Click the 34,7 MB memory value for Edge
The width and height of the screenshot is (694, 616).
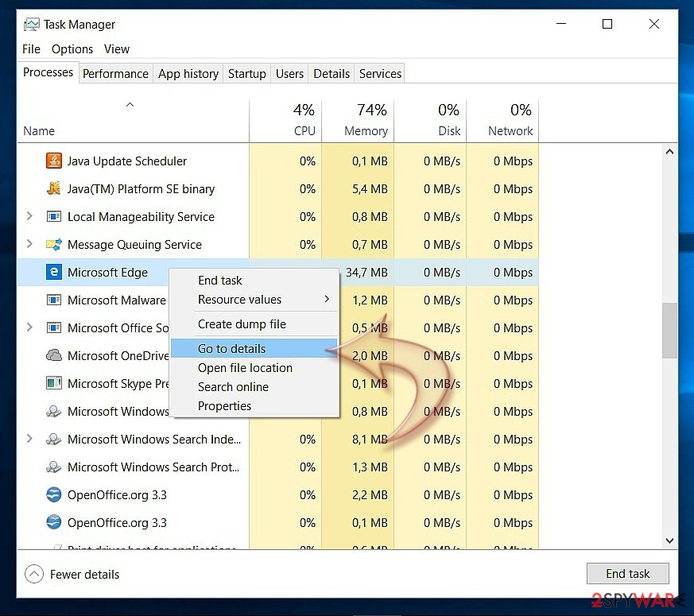pyautogui.click(x=366, y=273)
